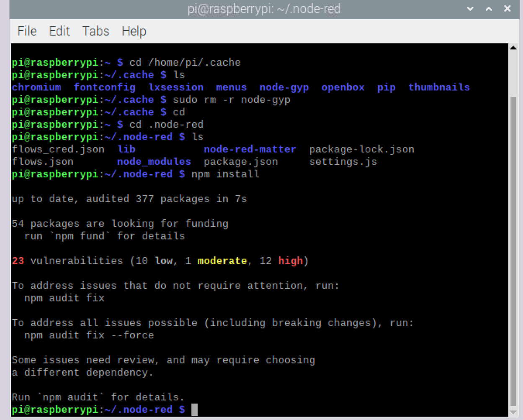Click the scrollbar up arrow
This screenshot has height=420, width=523.
[513, 48]
